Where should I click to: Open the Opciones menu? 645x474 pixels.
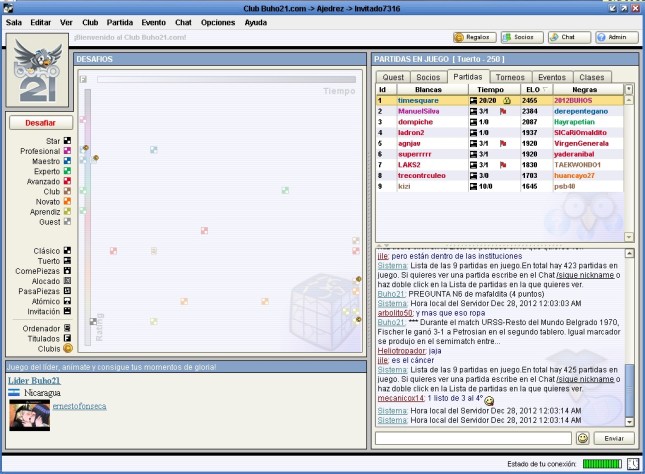click(218, 21)
